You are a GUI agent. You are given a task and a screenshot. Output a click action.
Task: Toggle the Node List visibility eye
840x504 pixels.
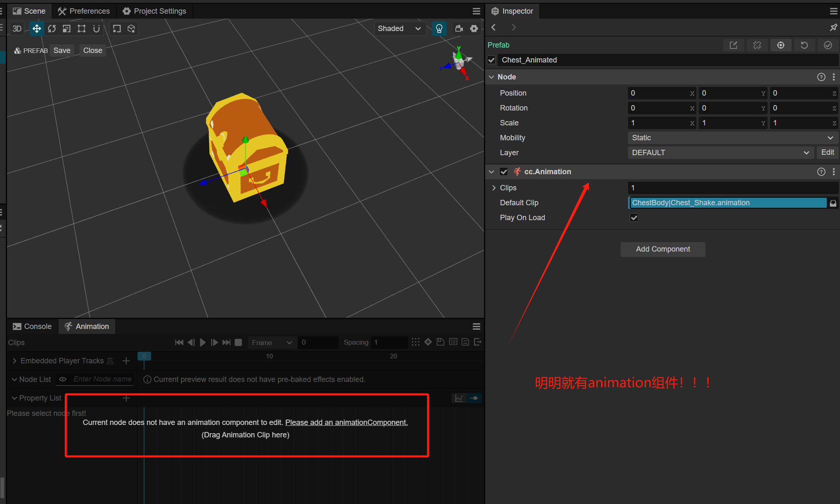tap(63, 379)
